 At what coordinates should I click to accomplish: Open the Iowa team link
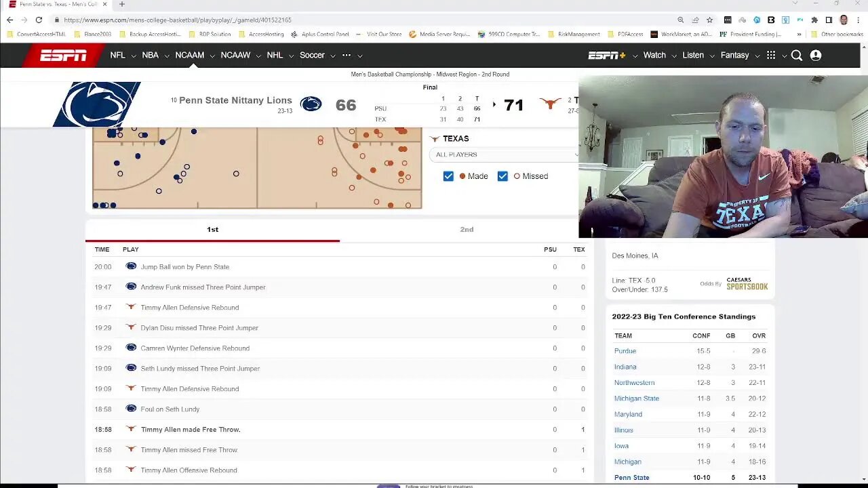coord(621,446)
